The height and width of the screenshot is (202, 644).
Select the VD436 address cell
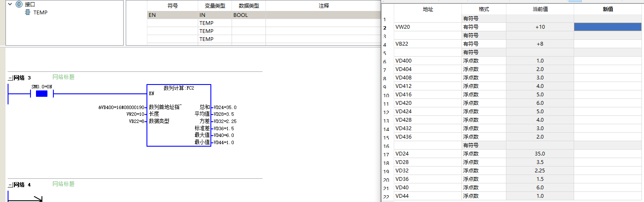click(428, 137)
